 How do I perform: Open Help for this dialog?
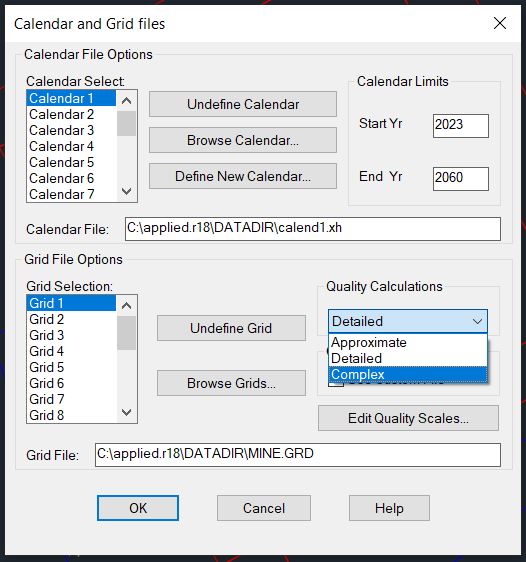click(x=389, y=508)
